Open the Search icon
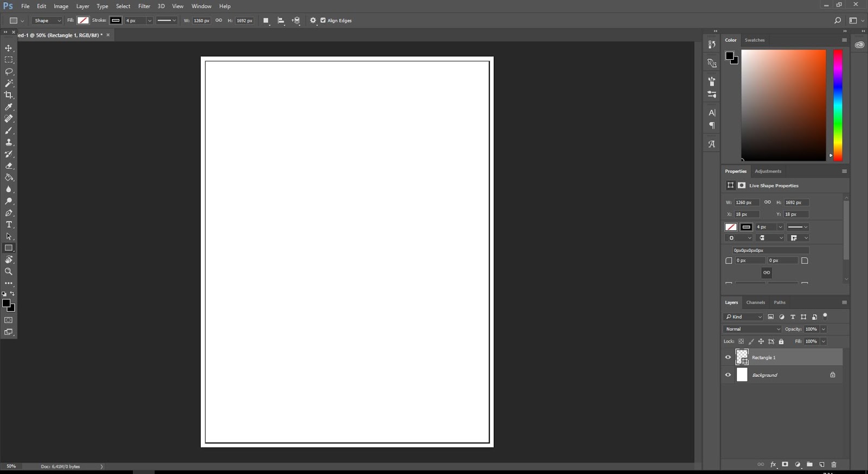The image size is (868, 474). (x=838, y=21)
